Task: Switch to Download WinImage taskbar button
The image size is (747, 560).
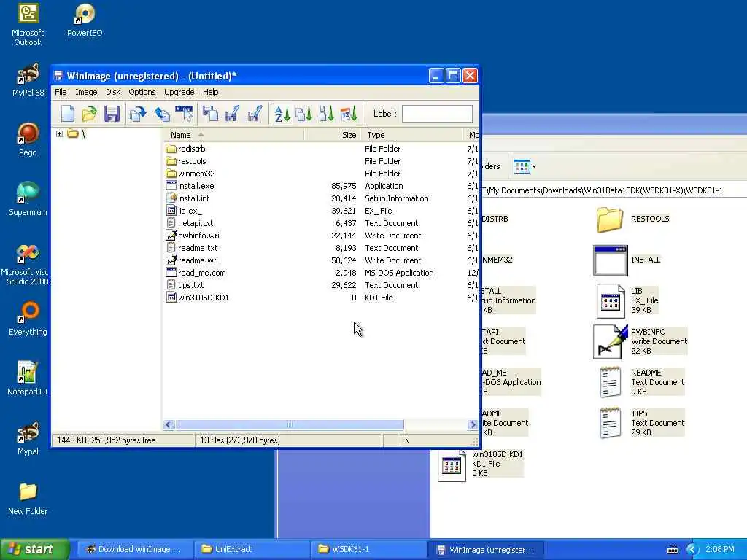Action: point(134,549)
